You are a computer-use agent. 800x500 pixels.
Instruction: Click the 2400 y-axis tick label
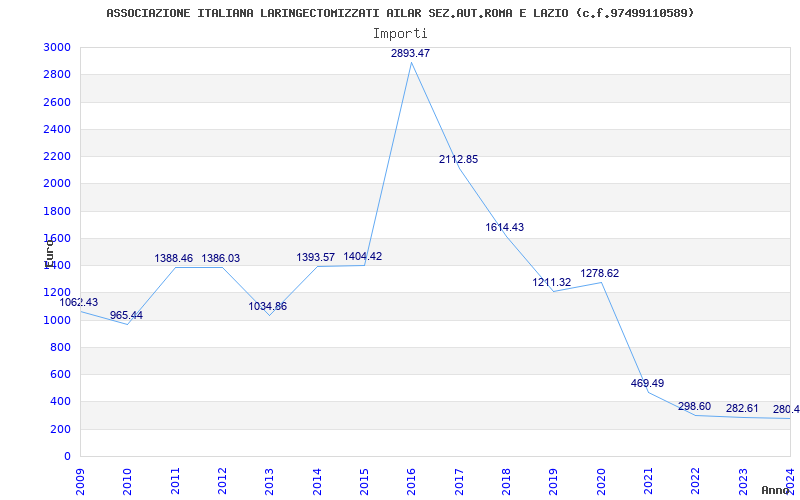57,129
